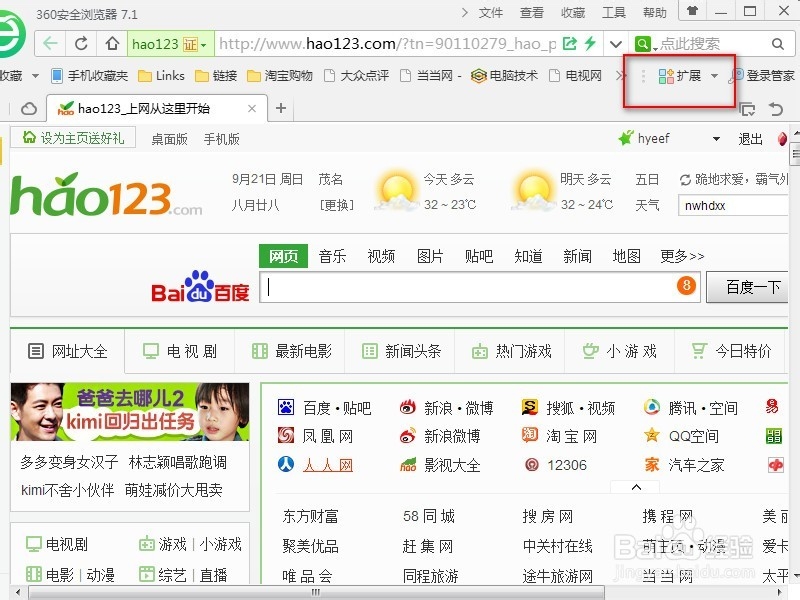Click the 12306 site icon

[x=532, y=464]
